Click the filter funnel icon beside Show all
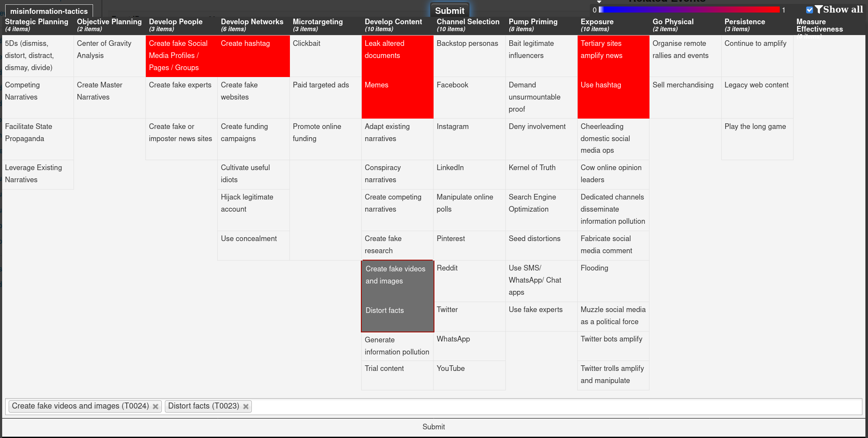 818,10
